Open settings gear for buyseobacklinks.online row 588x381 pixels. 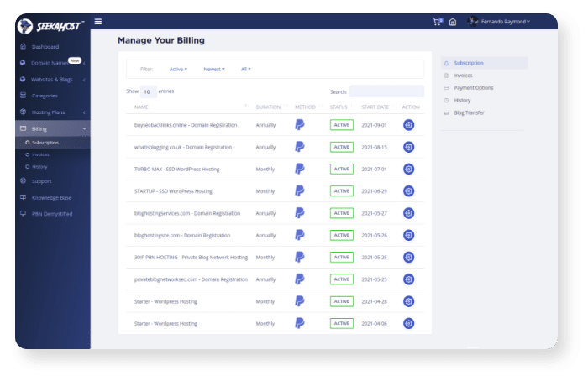[x=408, y=125]
